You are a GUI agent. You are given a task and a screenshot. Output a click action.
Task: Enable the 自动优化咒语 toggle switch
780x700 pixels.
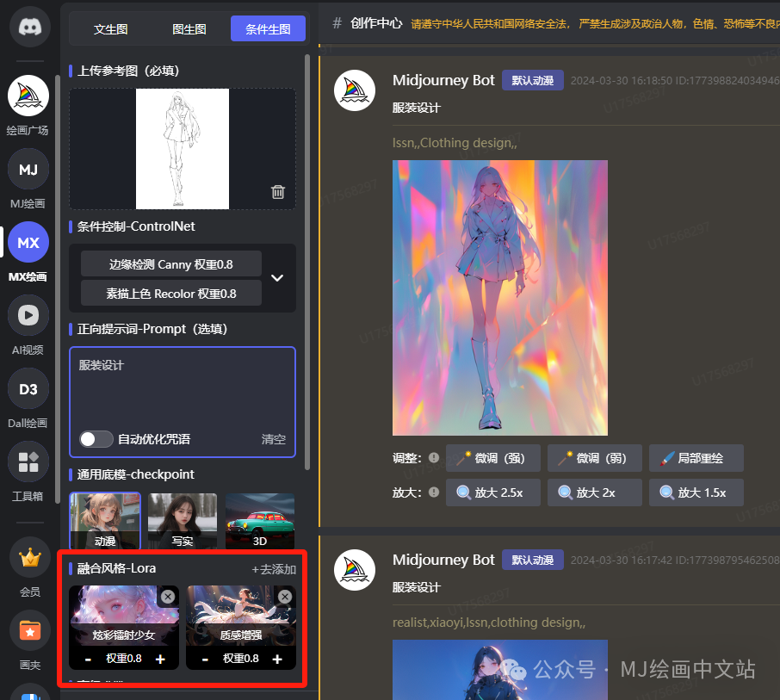tap(96, 439)
